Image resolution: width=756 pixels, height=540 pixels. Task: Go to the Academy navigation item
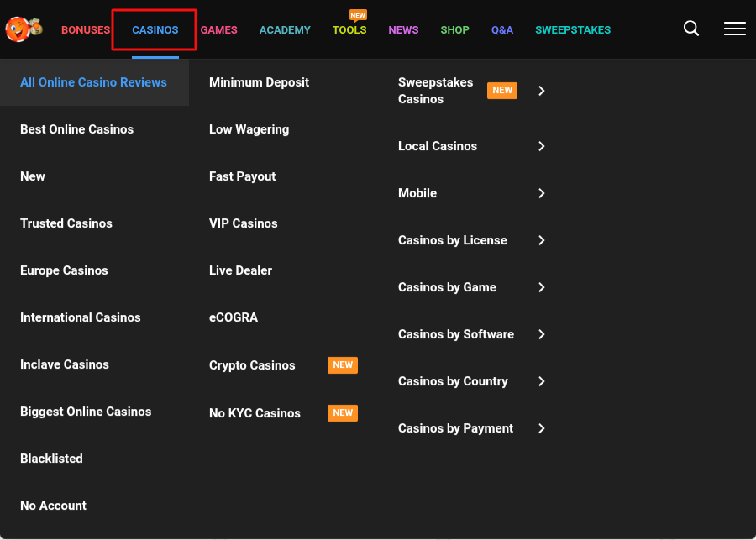[x=285, y=29]
